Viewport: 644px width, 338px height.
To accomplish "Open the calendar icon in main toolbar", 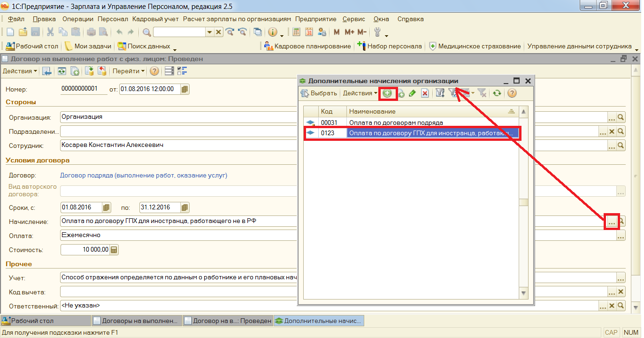I will click(309, 32).
